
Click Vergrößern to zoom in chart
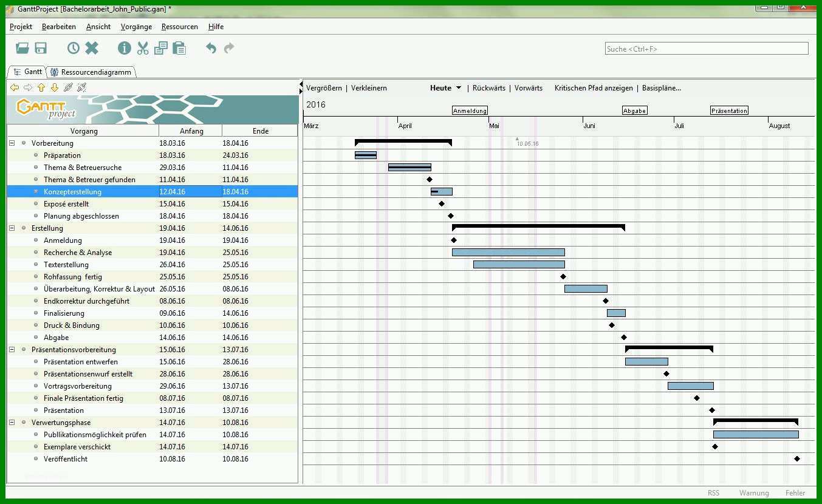pos(324,88)
